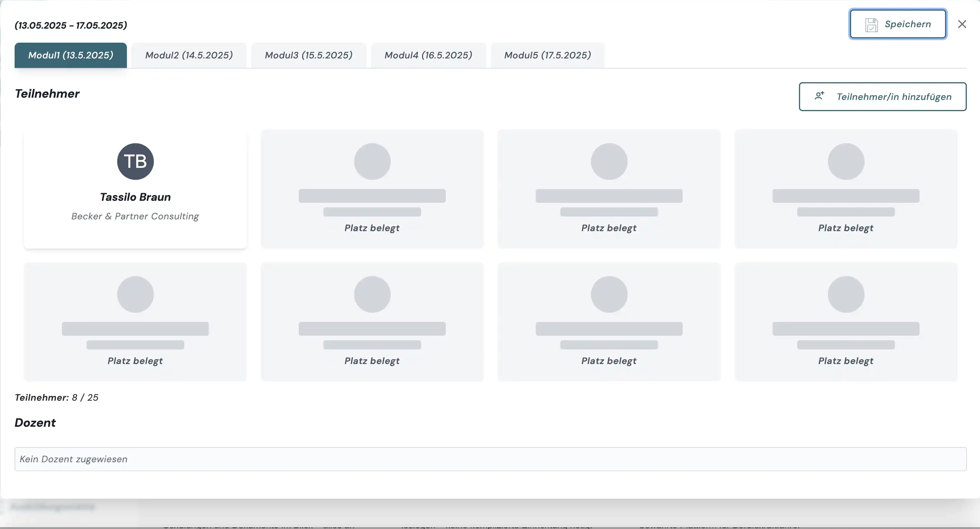Switch to Modul1 (13.5.2025) tab
Viewport: 980px width, 529px height.
coord(71,55)
